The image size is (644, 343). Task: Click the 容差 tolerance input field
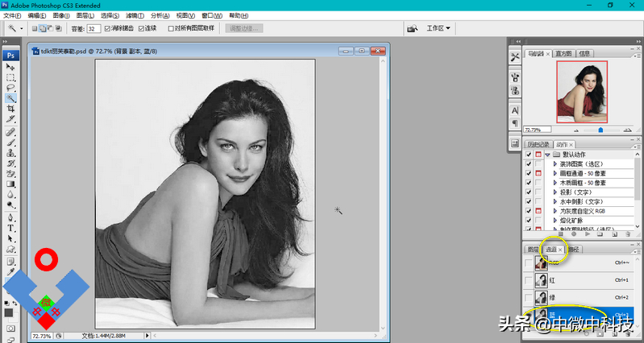[x=93, y=29]
